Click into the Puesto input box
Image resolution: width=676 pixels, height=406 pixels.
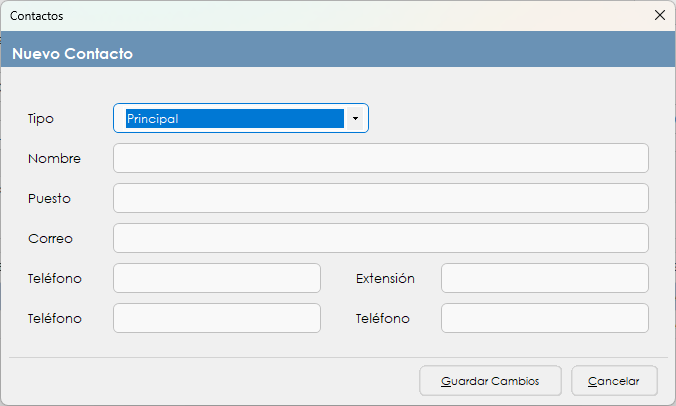coord(380,198)
